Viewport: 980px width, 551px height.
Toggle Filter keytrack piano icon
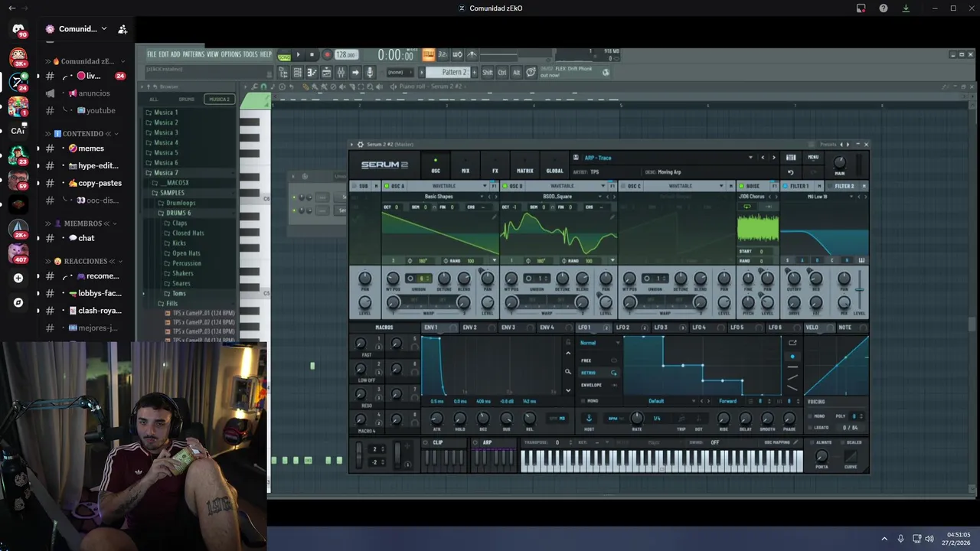tap(861, 260)
